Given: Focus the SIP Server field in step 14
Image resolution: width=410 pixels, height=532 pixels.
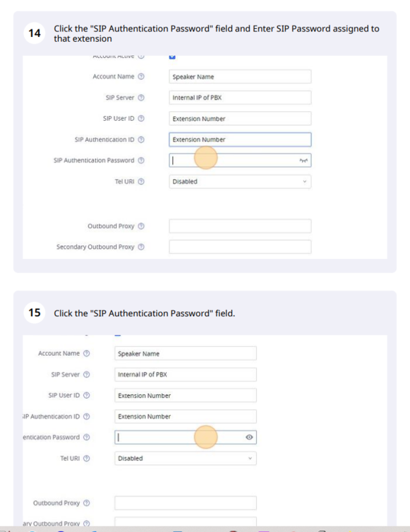Looking at the screenshot, I should [x=240, y=98].
